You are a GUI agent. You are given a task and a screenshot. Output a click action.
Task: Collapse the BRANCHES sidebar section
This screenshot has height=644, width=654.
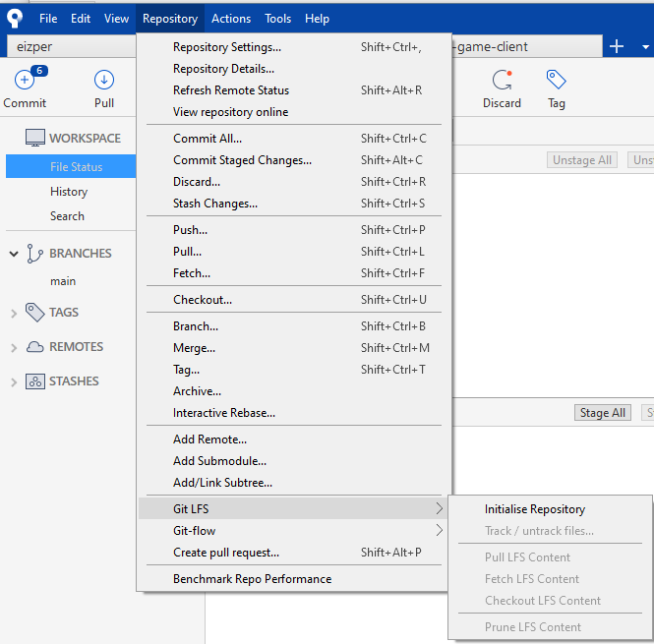pos(14,254)
